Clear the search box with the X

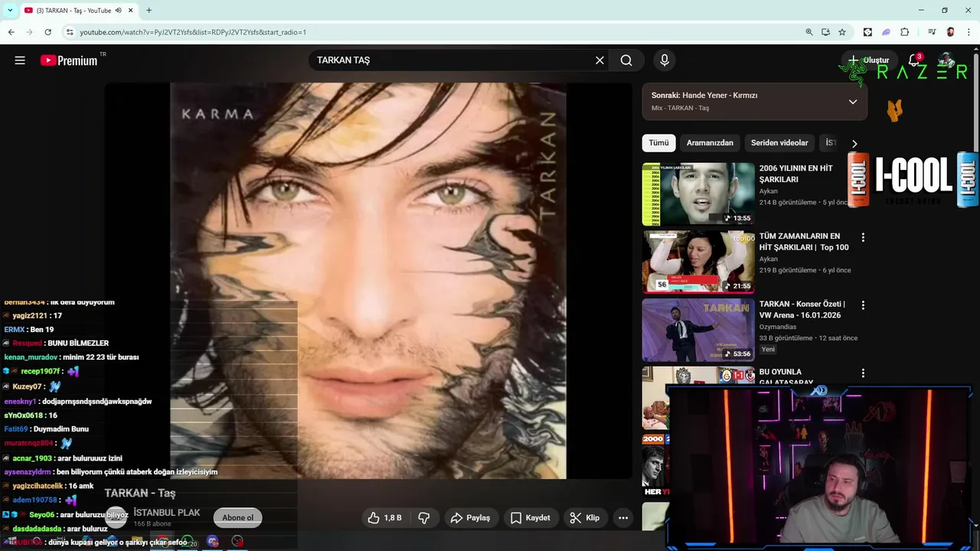coord(599,60)
